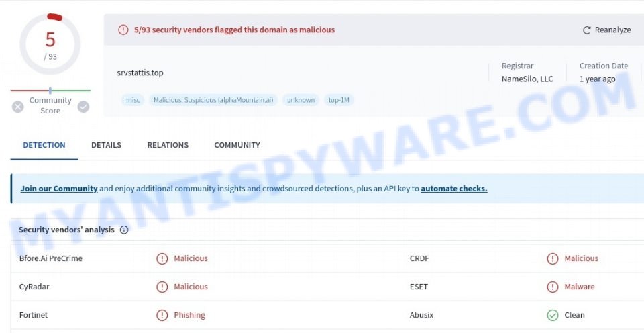This screenshot has width=644, height=333.
Task: Open the automate checks link
Action: [454, 189]
